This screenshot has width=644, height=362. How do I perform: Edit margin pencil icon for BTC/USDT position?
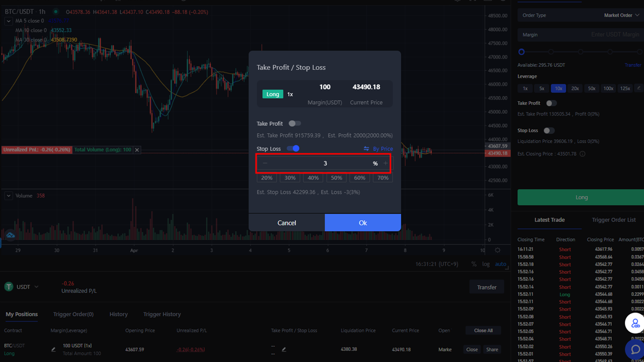54,349
